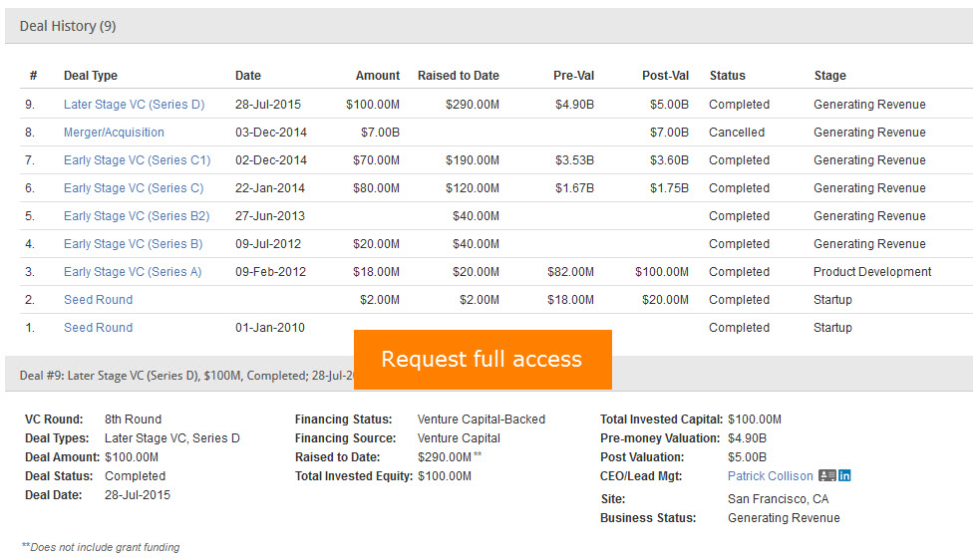
Task: Open Early Stage VC (Series B2) deal
Action: click(137, 216)
